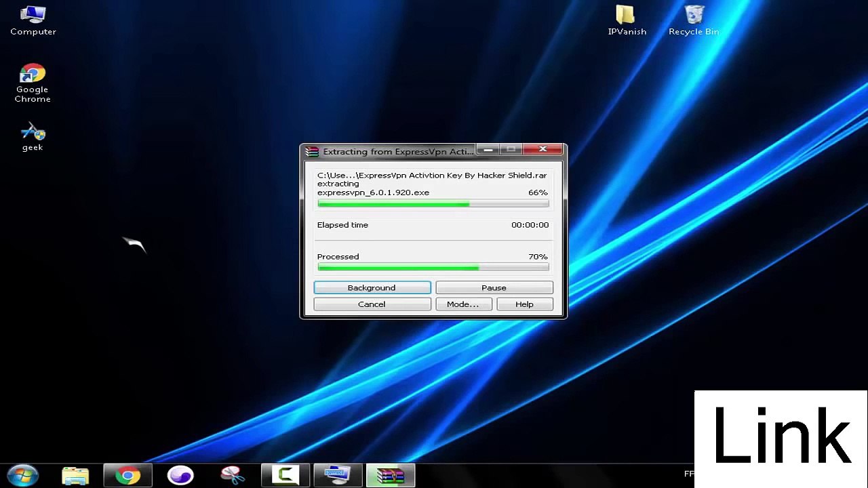868x488 pixels.
Task: Click WinRAR icon in dialog title bar
Action: pos(312,152)
